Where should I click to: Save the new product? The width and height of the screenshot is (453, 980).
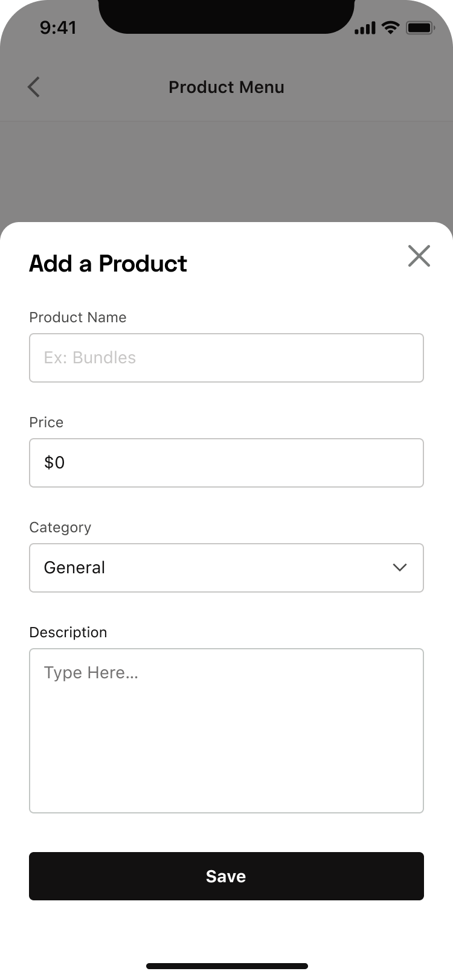[x=226, y=876]
